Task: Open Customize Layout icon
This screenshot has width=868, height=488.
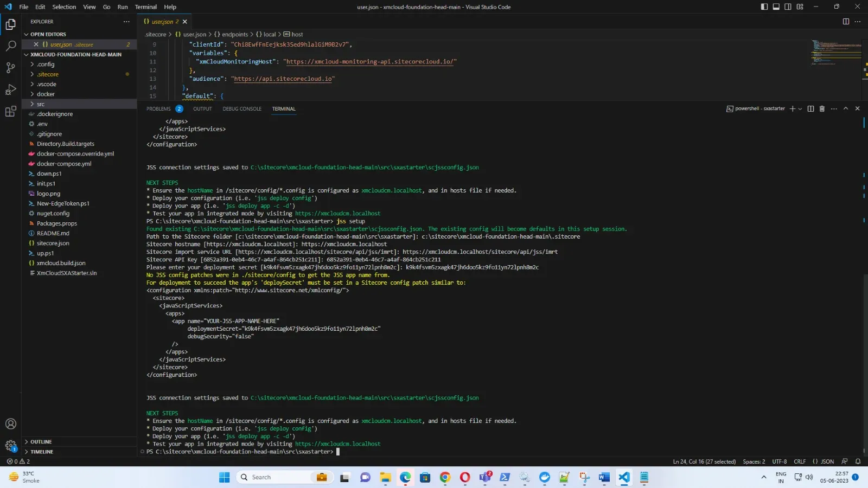Action: [x=800, y=7]
